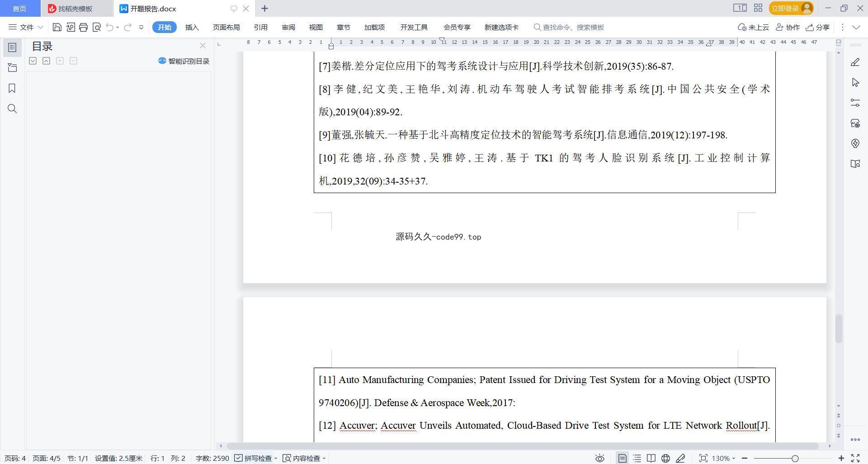Image resolution: width=868 pixels, height=464 pixels.
Task: Open undo history dropdown arrow
Action: point(118,28)
